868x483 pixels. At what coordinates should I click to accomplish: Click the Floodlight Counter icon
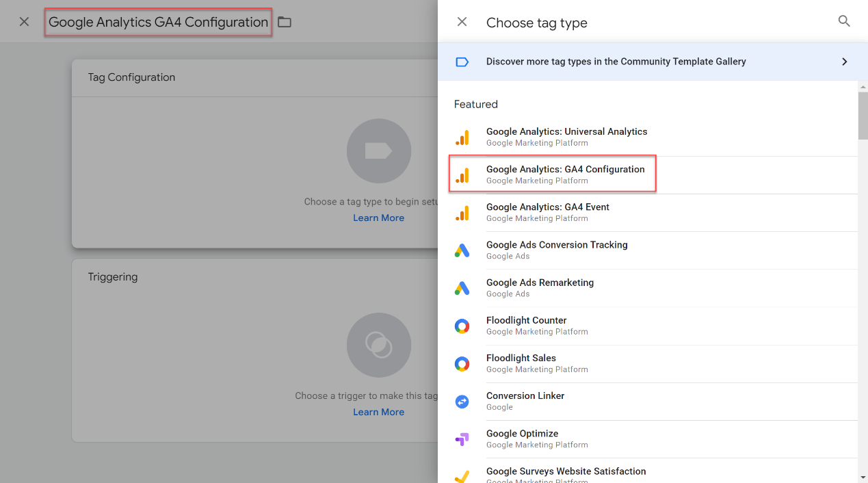pos(462,326)
